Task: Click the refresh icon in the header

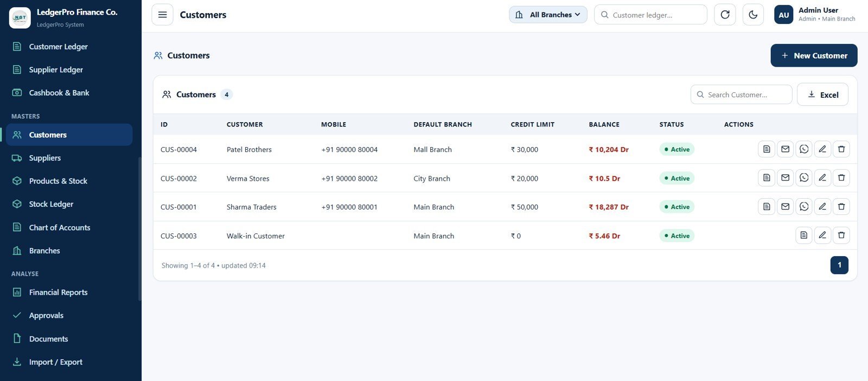Action: point(725,15)
